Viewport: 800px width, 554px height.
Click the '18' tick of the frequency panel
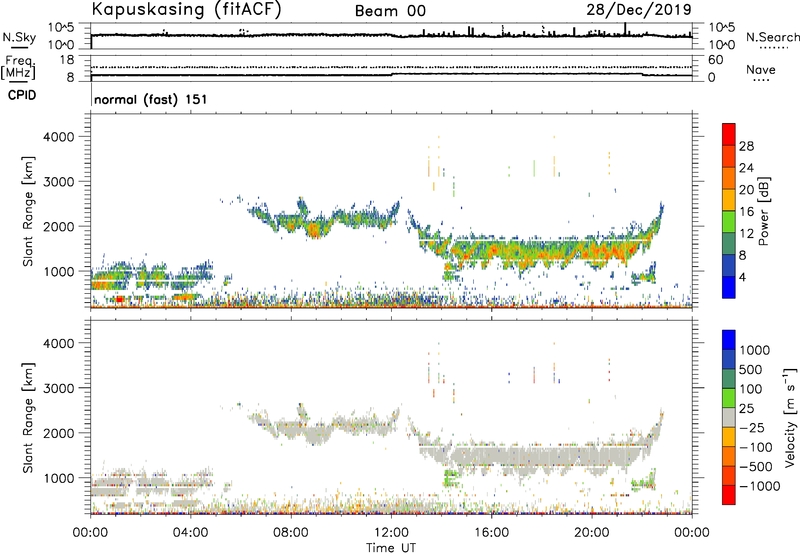(x=67, y=60)
